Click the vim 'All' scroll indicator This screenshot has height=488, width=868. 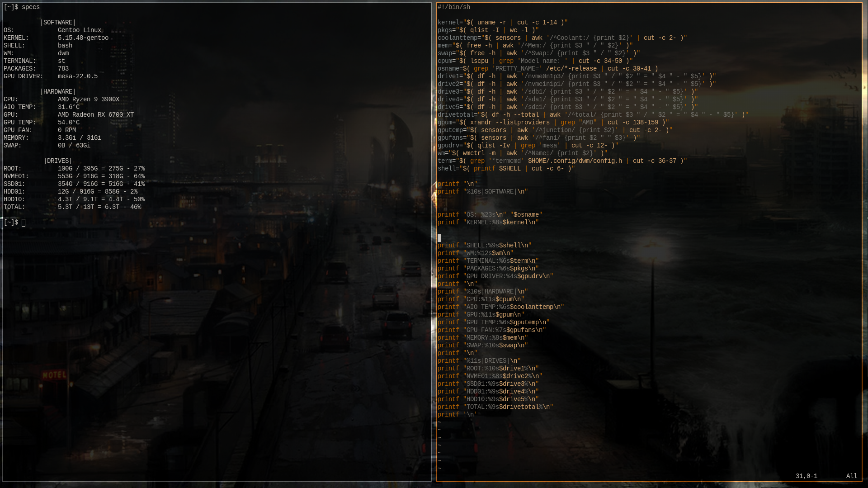click(852, 476)
